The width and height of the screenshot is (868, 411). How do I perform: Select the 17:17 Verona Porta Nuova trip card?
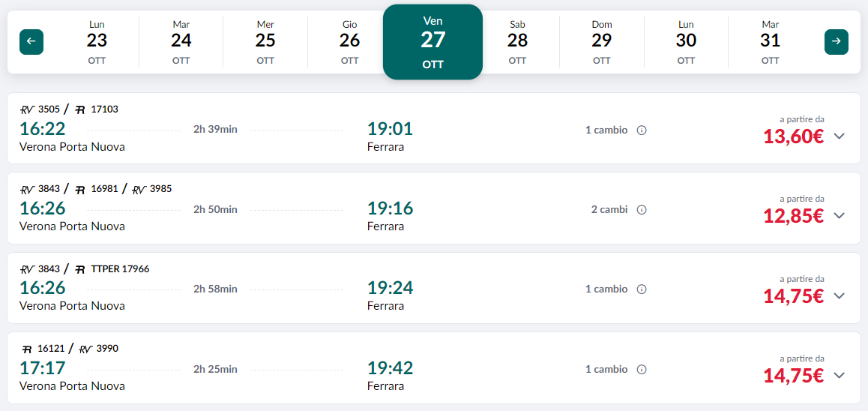[x=434, y=367]
